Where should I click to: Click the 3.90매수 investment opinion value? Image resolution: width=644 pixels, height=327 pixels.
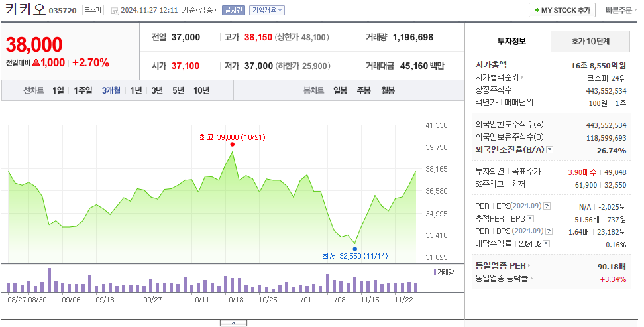pyautogui.click(x=583, y=172)
